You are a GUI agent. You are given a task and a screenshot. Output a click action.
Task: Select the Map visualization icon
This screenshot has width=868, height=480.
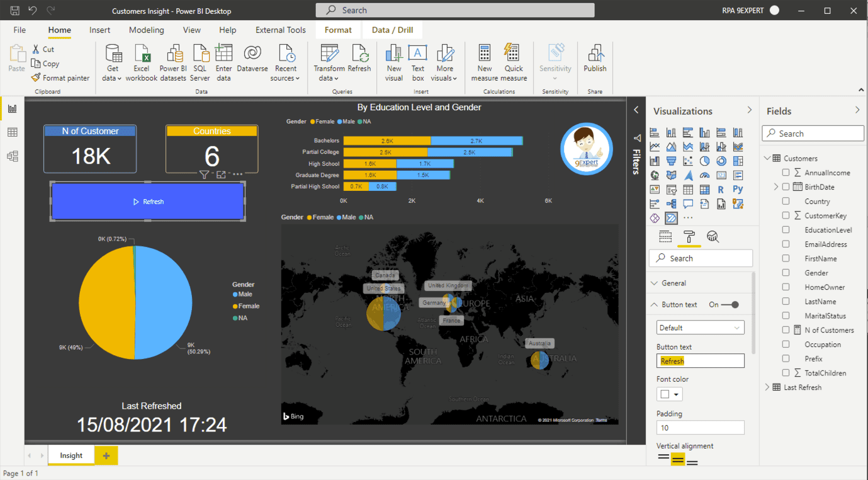click(x=655, y=175)
